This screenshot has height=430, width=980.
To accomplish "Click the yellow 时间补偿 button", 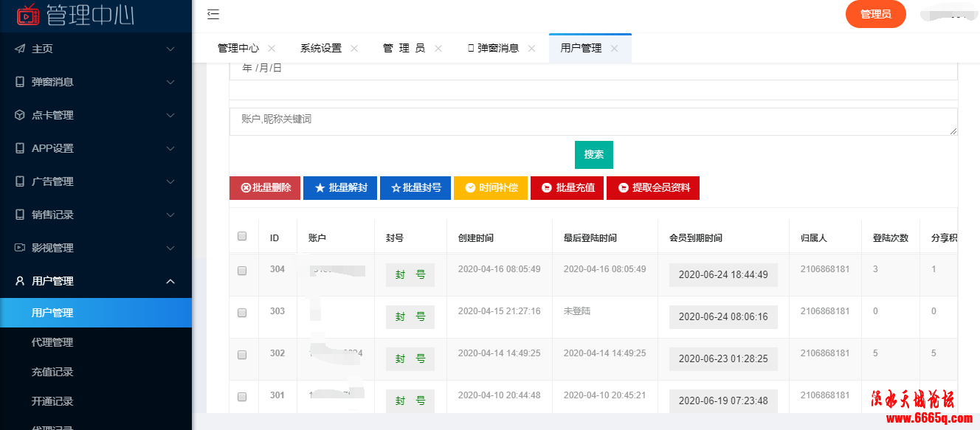I will (491, 188).
